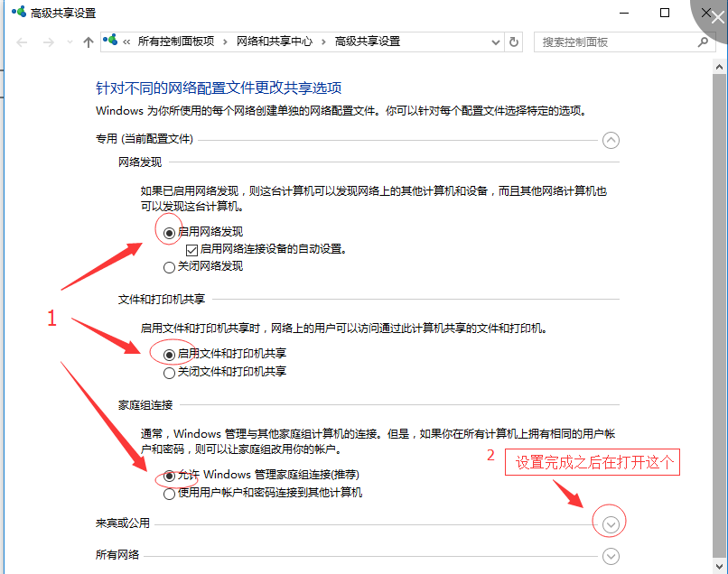The image size is (728, 574).
Task: Click the 高级共享设置 breadcrumb
Action: point(368,42)
